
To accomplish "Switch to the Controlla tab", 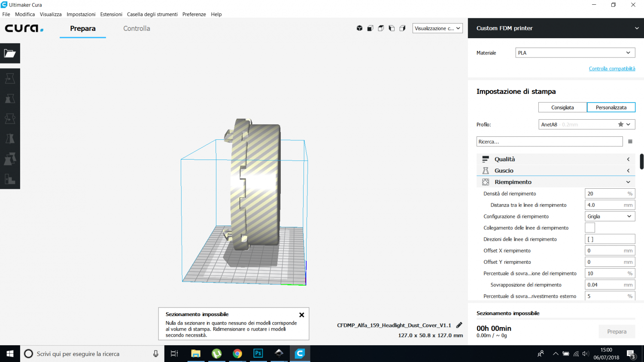I will [x=137, y=28].
